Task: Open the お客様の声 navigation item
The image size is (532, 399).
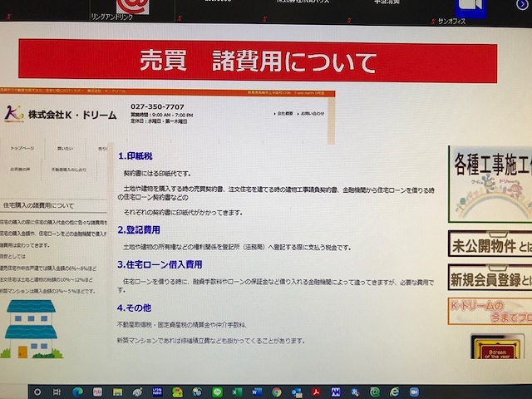Action: coord(20,169)
